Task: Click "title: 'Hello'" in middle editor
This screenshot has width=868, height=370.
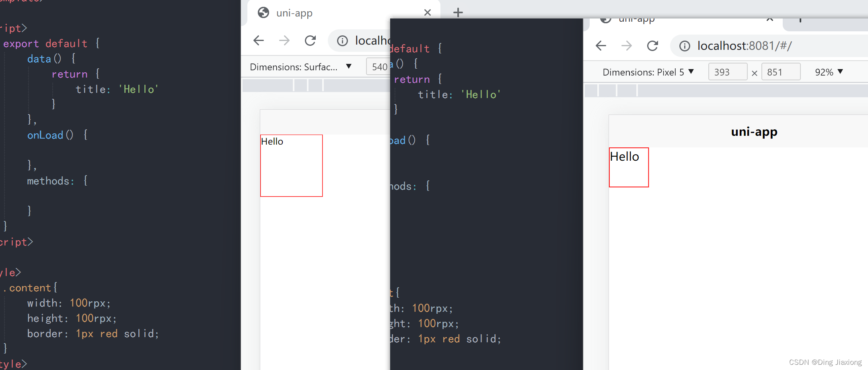Action: click(x=459, y=94)
